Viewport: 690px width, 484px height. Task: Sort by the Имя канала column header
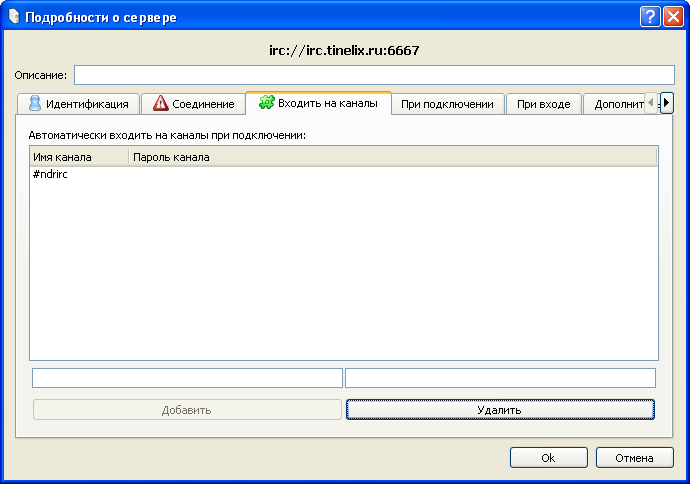(x=79, y=157)
